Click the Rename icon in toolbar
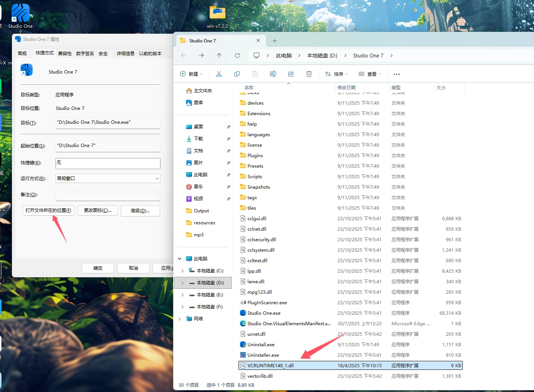 point(273,74)
